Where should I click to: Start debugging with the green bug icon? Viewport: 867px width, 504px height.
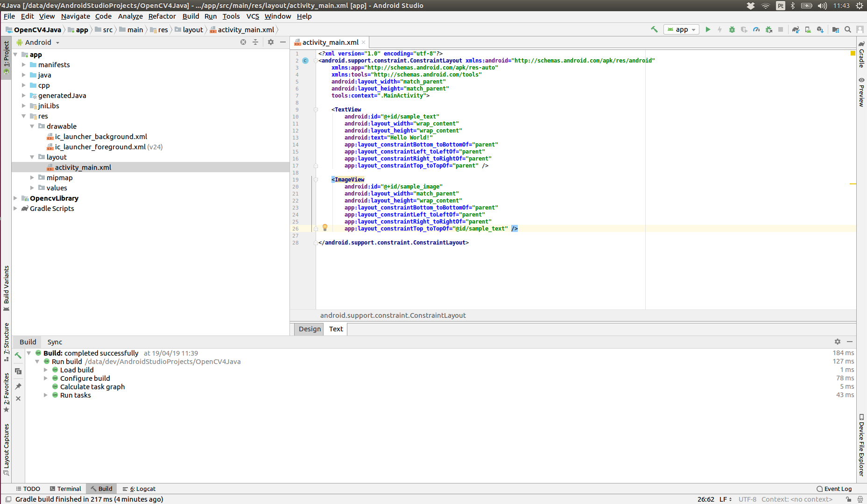[732, 29]
